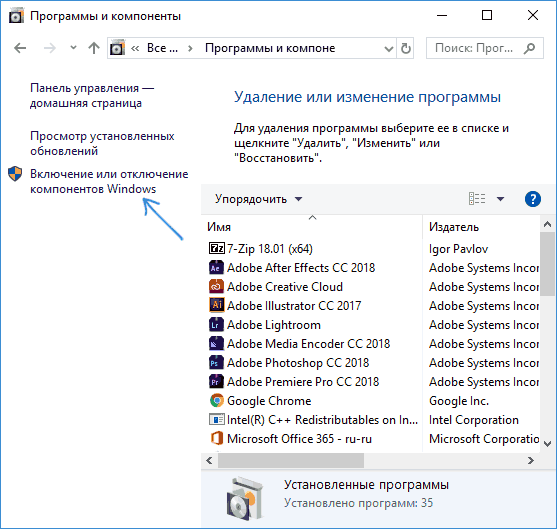Open the 'Упорядочить' menu
This screenshot has width=557, height=529.
click(x=258, y=199)
